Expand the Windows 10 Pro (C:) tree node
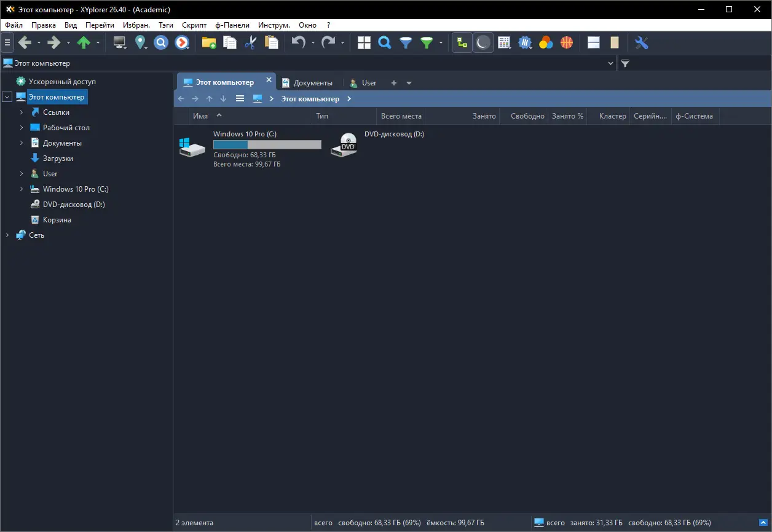Screen dimensions: 772x532 click(x=22, y=189)
